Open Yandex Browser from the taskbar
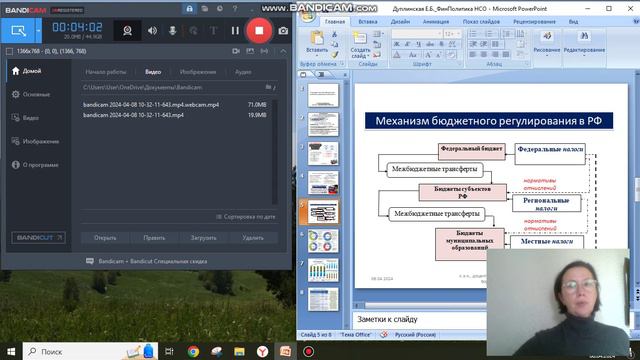Viewport: 640px width, 360px height. [262, 351]
